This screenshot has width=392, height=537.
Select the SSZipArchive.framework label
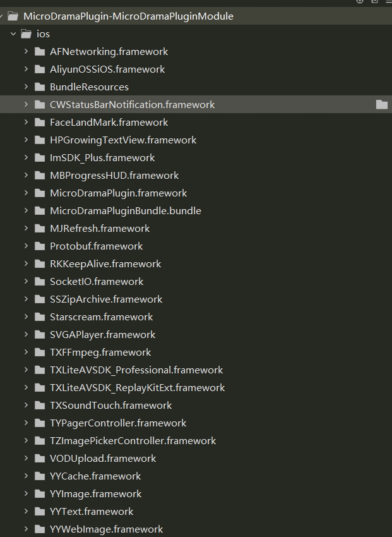pos(106,299)
